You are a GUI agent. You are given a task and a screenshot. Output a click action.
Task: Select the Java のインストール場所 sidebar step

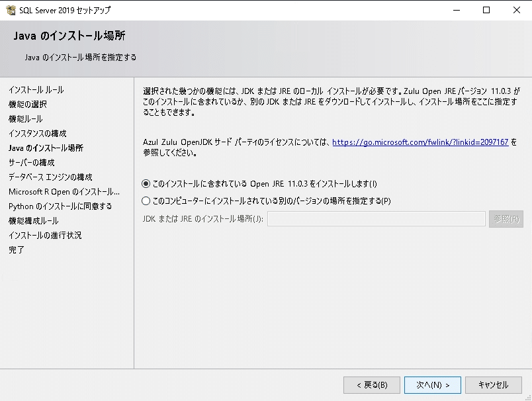pos(46,148)
